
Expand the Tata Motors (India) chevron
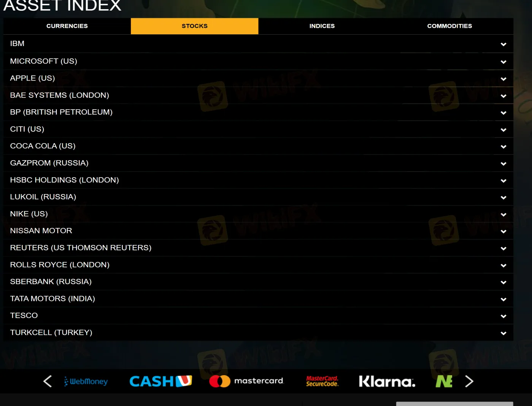click(503, 299)
